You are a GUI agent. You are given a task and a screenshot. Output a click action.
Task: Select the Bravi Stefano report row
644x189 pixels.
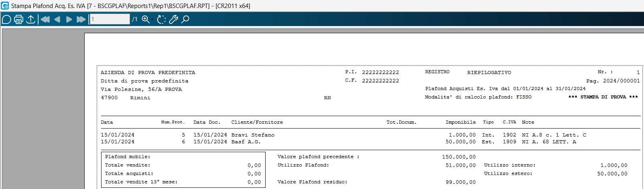tap(253, 135)
